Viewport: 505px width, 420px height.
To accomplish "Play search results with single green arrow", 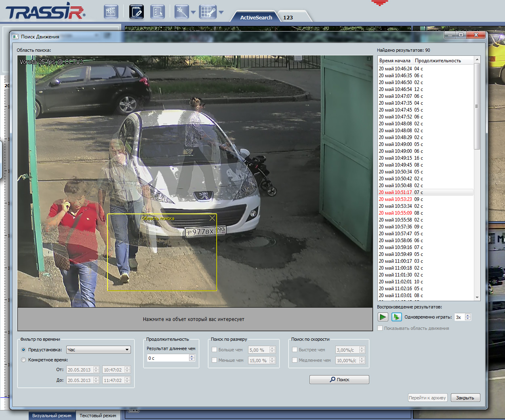I will pos(383,317).
